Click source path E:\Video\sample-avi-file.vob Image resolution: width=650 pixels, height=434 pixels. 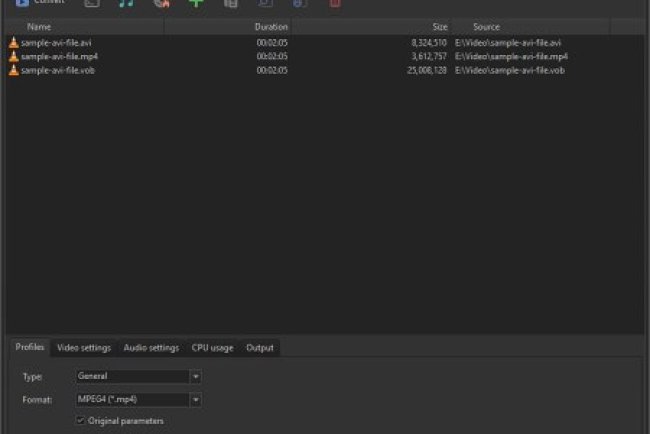509,70
